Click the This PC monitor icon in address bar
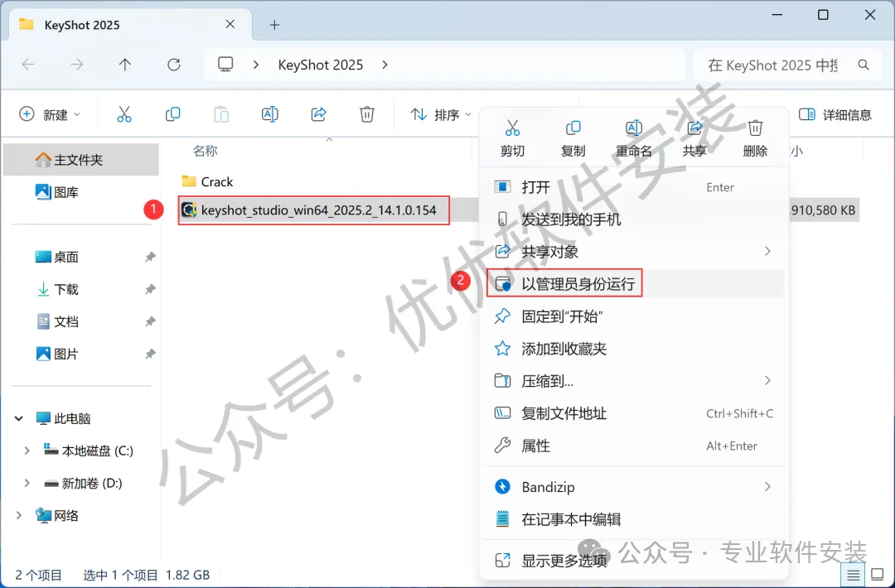895x588 pixels. tap(225, 65)
